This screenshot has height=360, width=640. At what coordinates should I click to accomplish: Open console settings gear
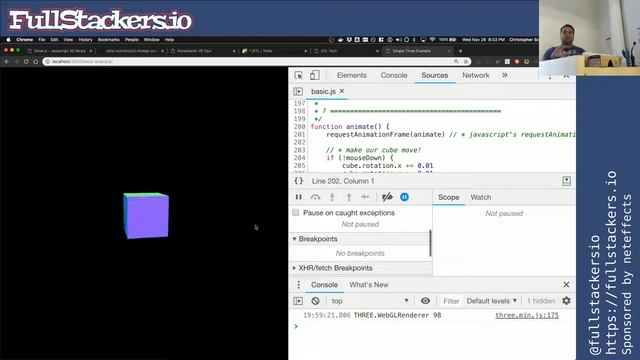[x=566, y=301]
